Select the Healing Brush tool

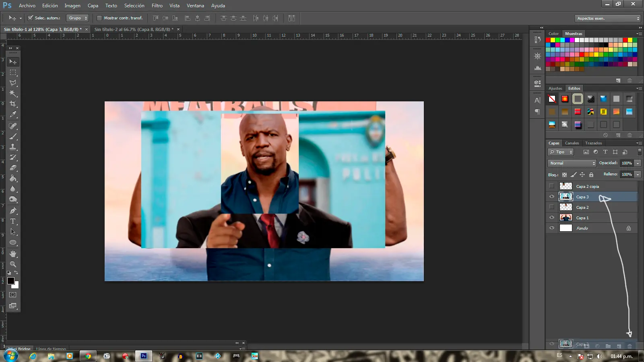pyautogui.click(x=13, y=126)
